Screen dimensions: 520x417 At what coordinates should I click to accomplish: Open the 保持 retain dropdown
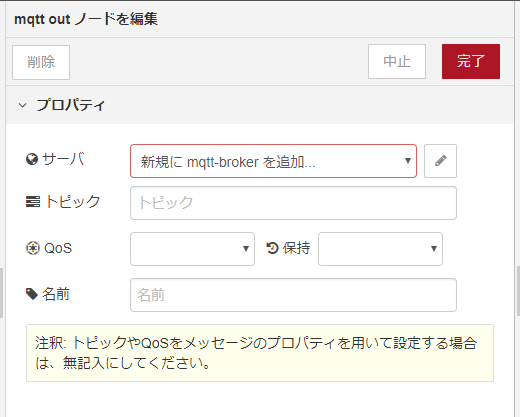[380, 249]
